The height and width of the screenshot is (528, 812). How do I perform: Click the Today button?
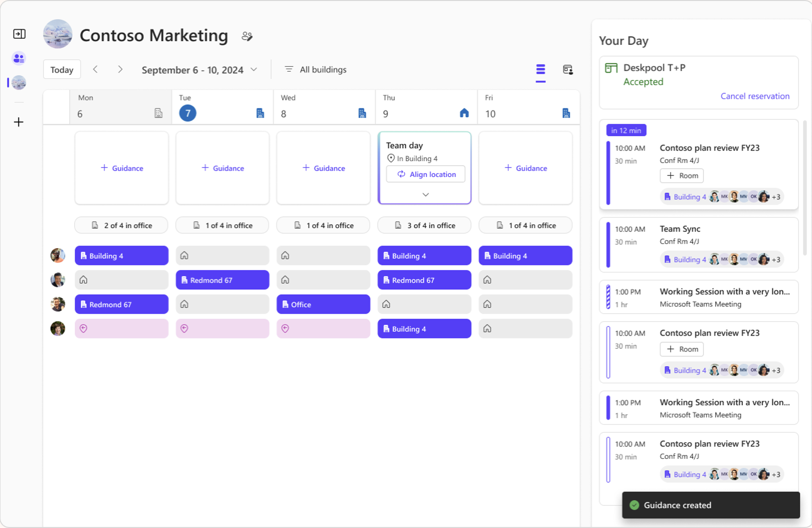(x=62, y=70)
